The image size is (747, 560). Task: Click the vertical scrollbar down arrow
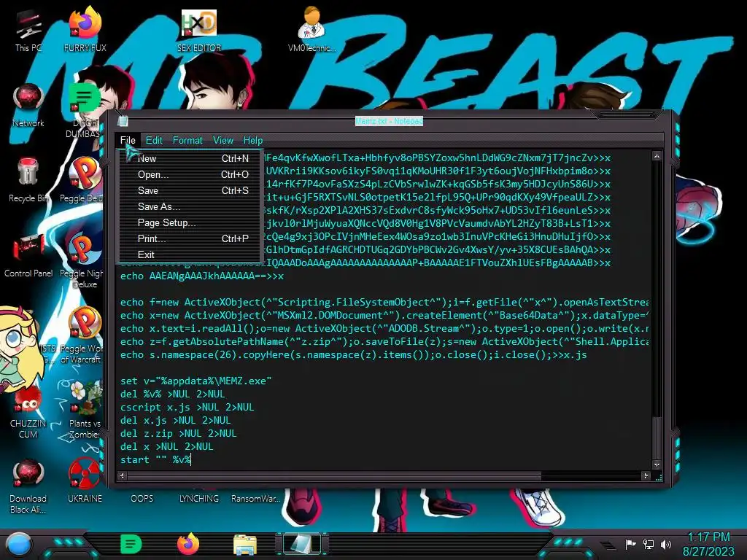click(x=657, y=464)
